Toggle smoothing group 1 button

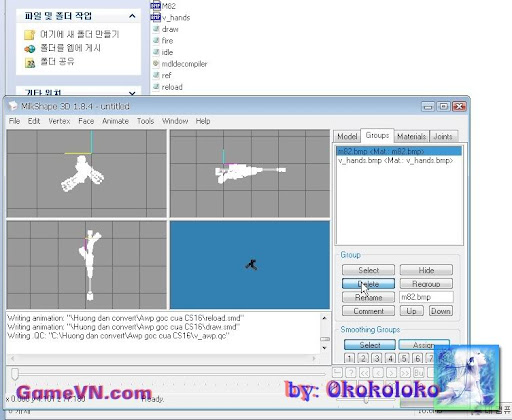point(349,358)
